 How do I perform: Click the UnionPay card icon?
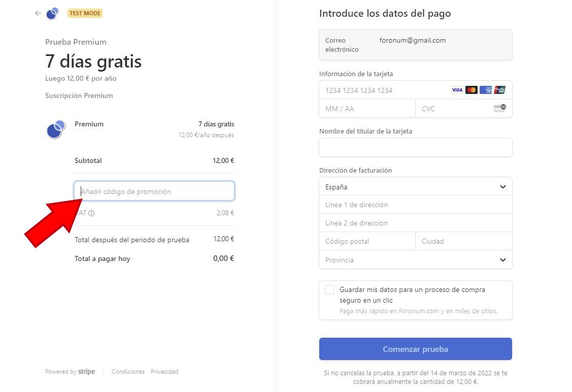point(500,90)
